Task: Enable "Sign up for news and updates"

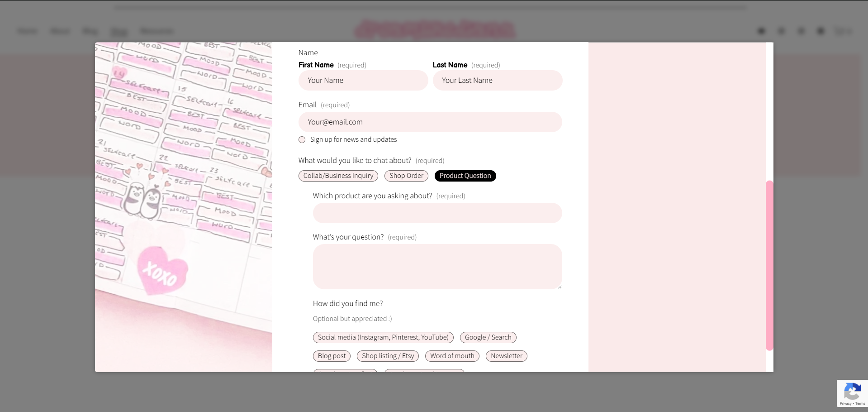Action: pos(302,140)
